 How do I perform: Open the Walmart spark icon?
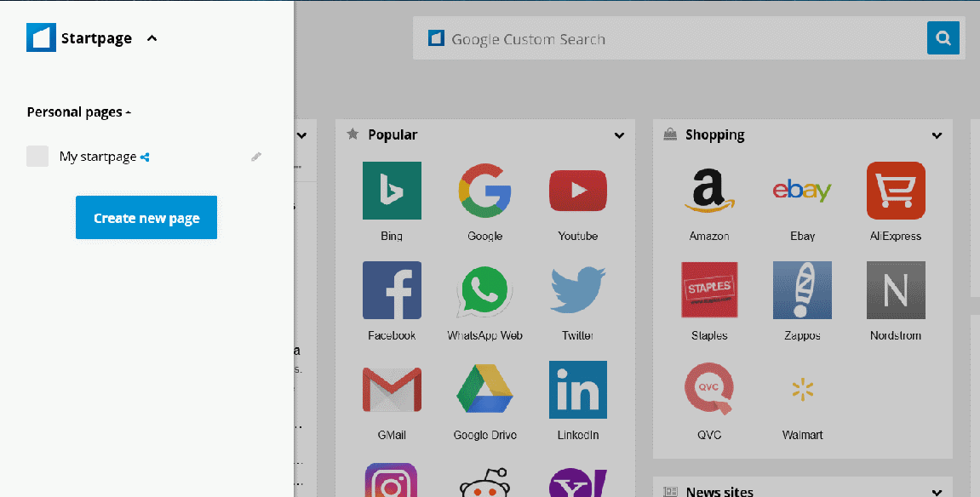[x=802, y=391]
